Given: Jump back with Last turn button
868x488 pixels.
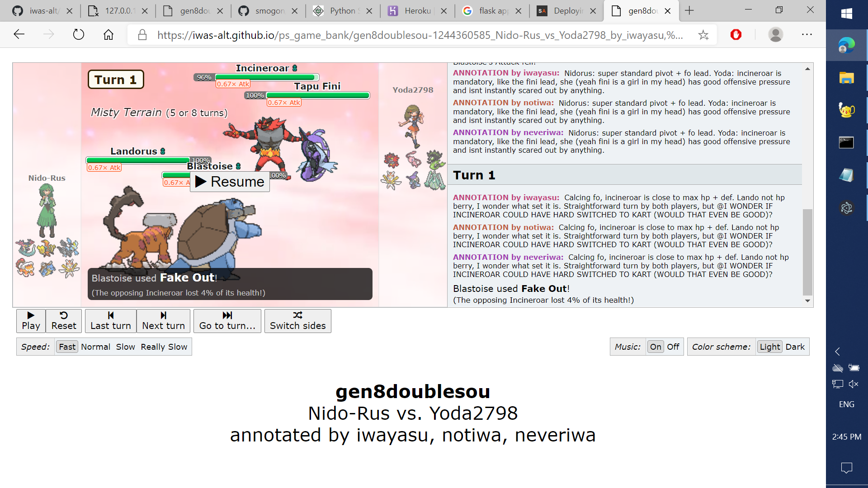Looking at the screenshot, I should coord(110,321).
